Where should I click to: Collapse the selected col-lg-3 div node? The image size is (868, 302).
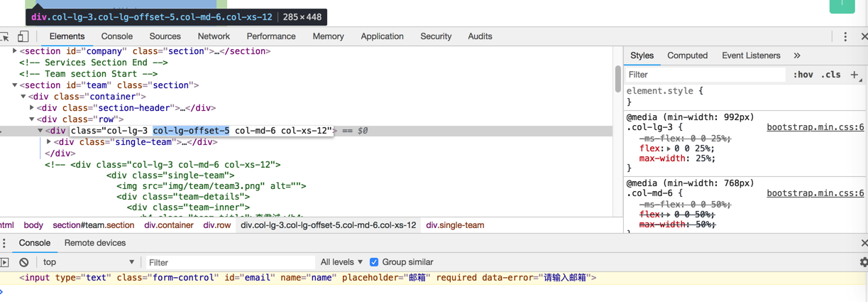[40, 131]
